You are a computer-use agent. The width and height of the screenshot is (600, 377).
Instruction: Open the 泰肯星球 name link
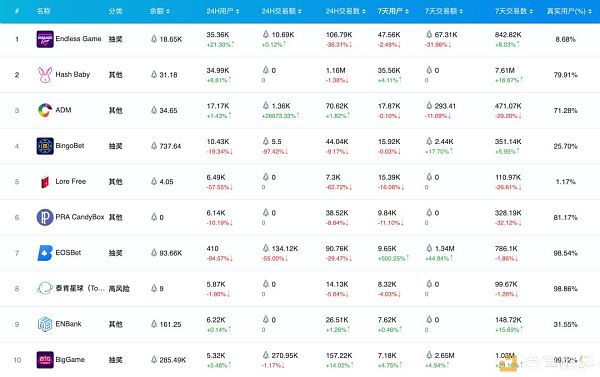pyautogui.click(x=80, y=288)
